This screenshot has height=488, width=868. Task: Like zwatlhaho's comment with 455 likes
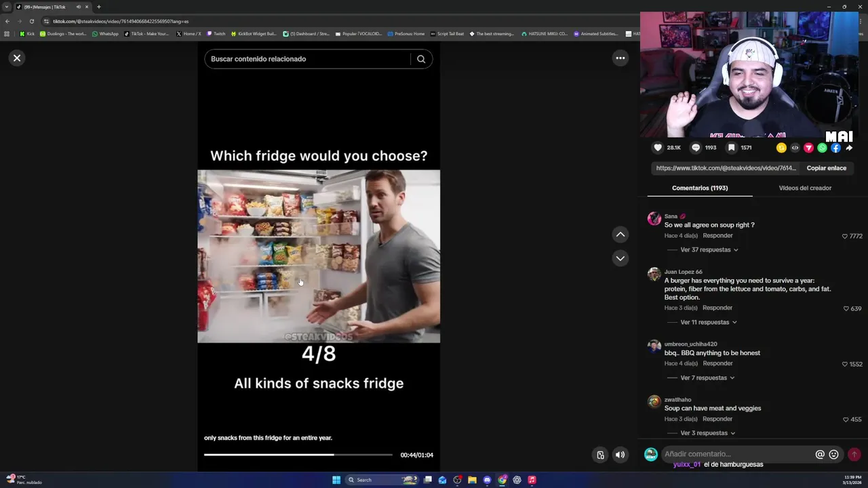click(x=846, y=420)
